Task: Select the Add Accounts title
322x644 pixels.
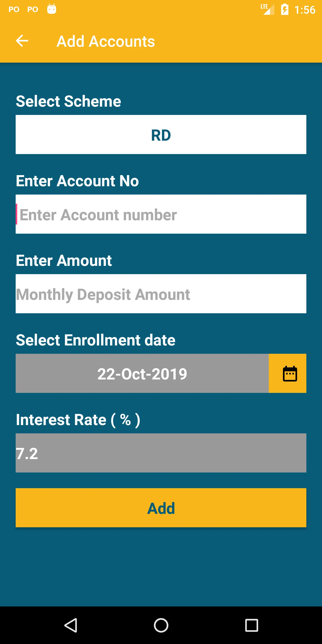Action: click(x=106, y=41)
